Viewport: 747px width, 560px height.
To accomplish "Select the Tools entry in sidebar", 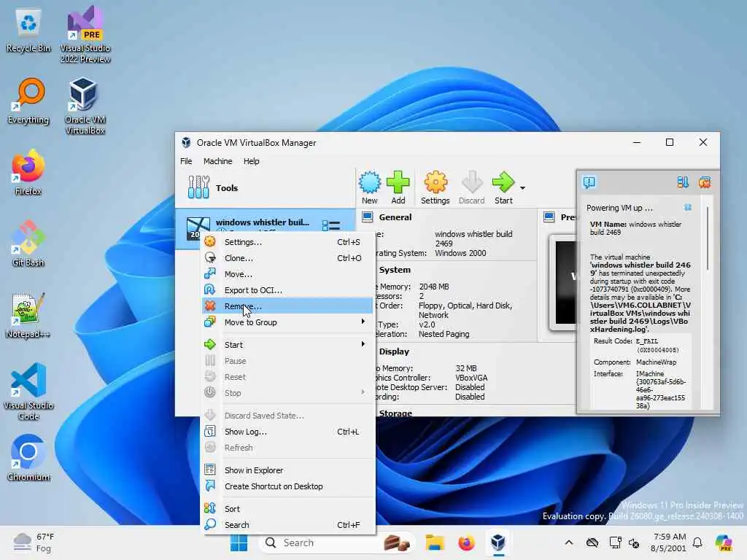I will coord(265,187).
